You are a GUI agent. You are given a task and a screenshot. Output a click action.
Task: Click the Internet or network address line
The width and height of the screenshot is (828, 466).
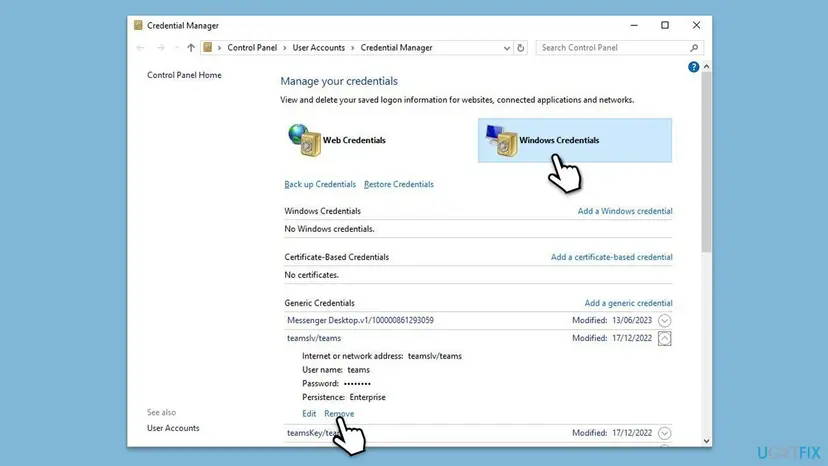382,356
